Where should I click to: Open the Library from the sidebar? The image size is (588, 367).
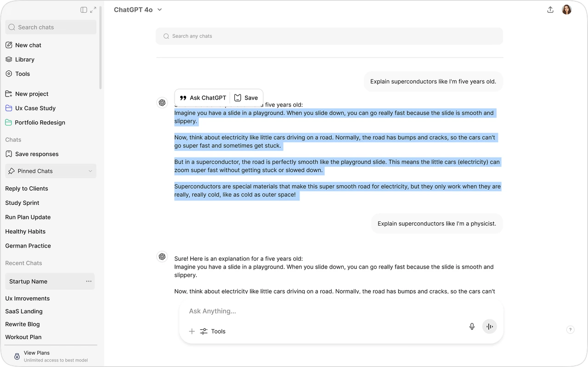(25, 59)
